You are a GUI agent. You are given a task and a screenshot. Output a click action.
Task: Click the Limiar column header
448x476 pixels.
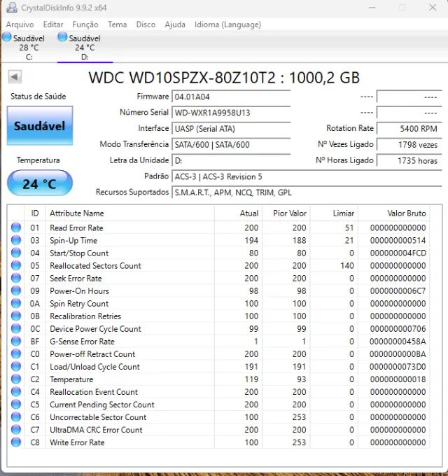pos(334,213)
